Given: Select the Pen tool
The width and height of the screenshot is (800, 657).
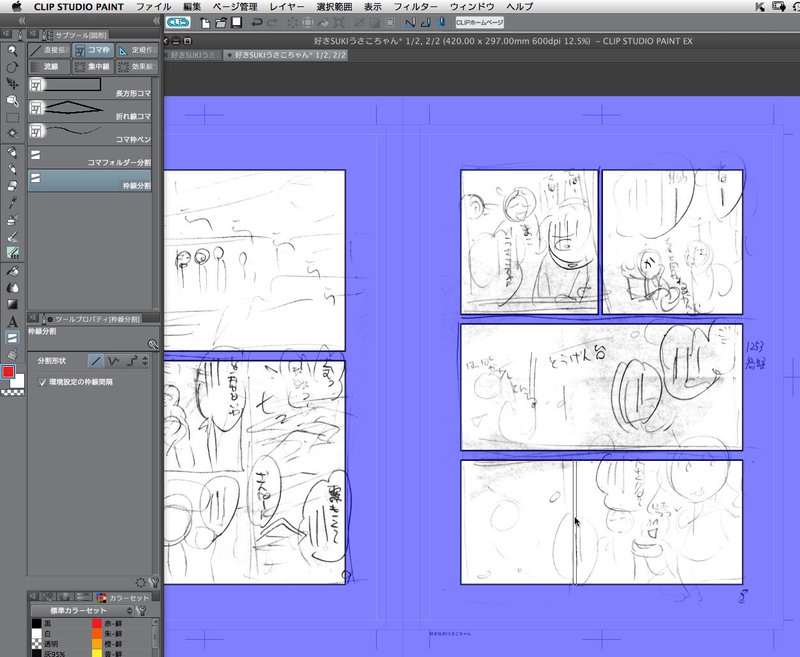Looking at the screenshot, I should 12,153.
